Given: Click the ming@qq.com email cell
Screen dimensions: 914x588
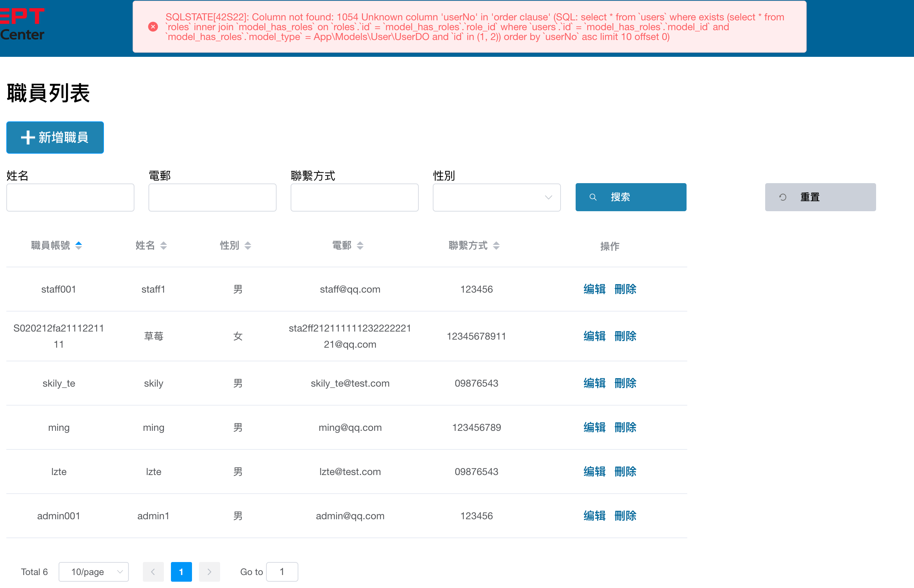Looking at the screenshot, I should coord(350,428).
